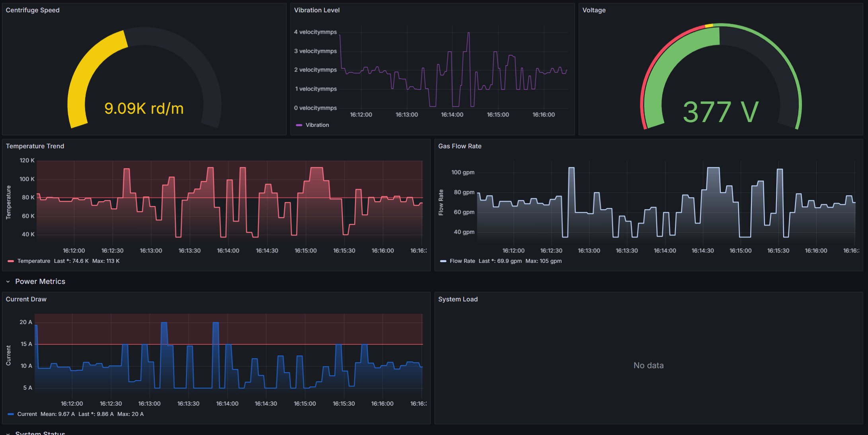Open the Temperature Trend panel title menu
868x435 pixels.
[35, 146]
